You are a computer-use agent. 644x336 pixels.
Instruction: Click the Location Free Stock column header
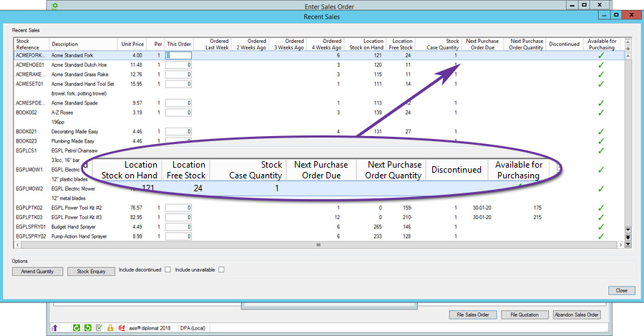point(401,44)
